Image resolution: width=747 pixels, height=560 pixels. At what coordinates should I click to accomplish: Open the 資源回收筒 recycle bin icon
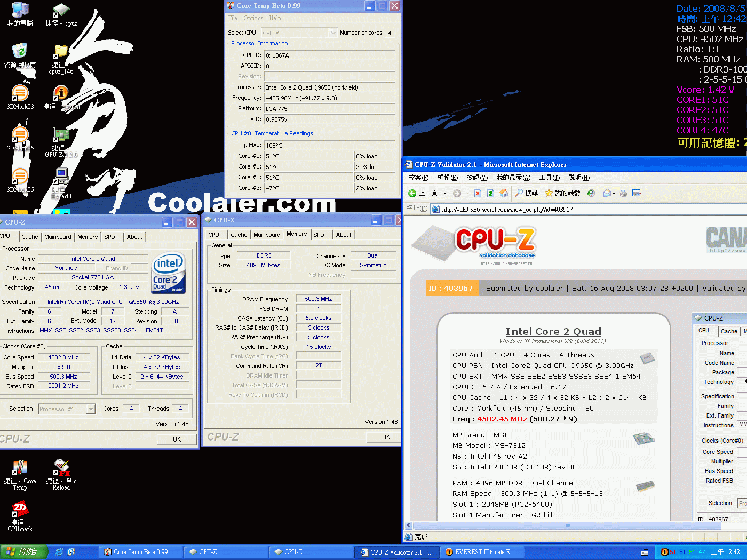click(x=20, y=55)
